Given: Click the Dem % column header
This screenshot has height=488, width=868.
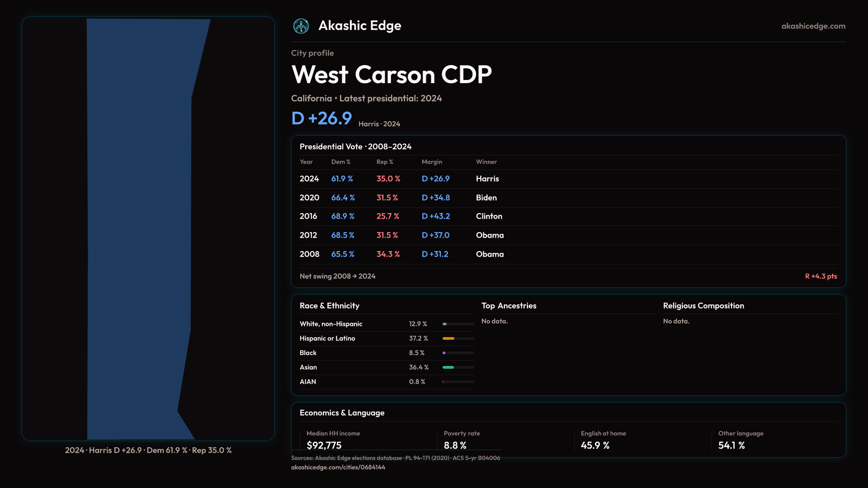Looking at the screenshot, I should pyautogui.click(x=340, y=162).
